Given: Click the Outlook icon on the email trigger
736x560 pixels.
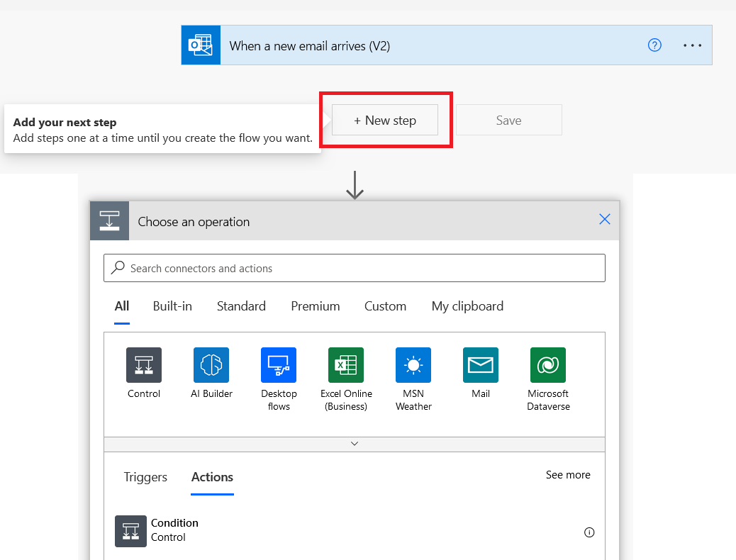Looking at the screenshot, I should 201,45.
